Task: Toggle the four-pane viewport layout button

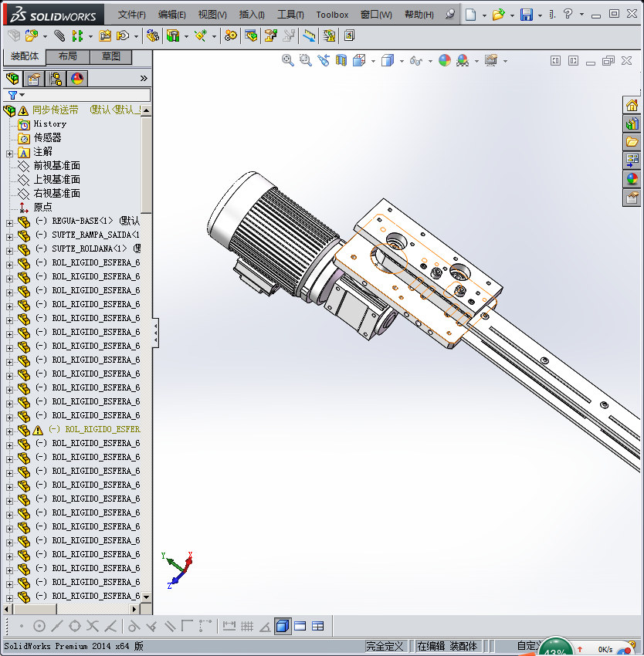Action: (318, 627)
